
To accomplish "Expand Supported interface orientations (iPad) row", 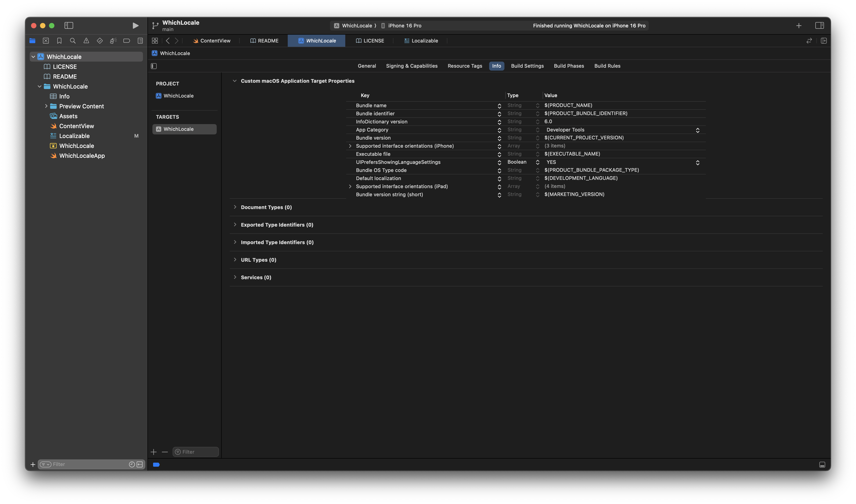I will point(350,186).
